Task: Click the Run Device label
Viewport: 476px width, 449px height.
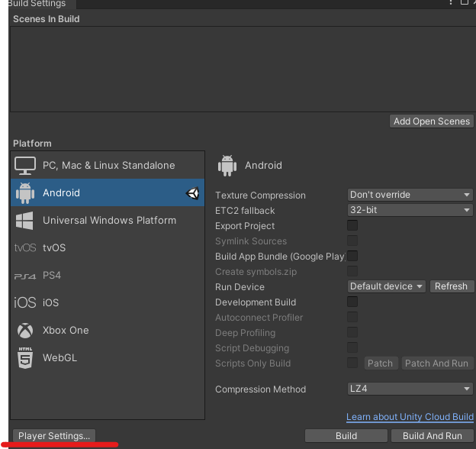Action: pos(240,287)
